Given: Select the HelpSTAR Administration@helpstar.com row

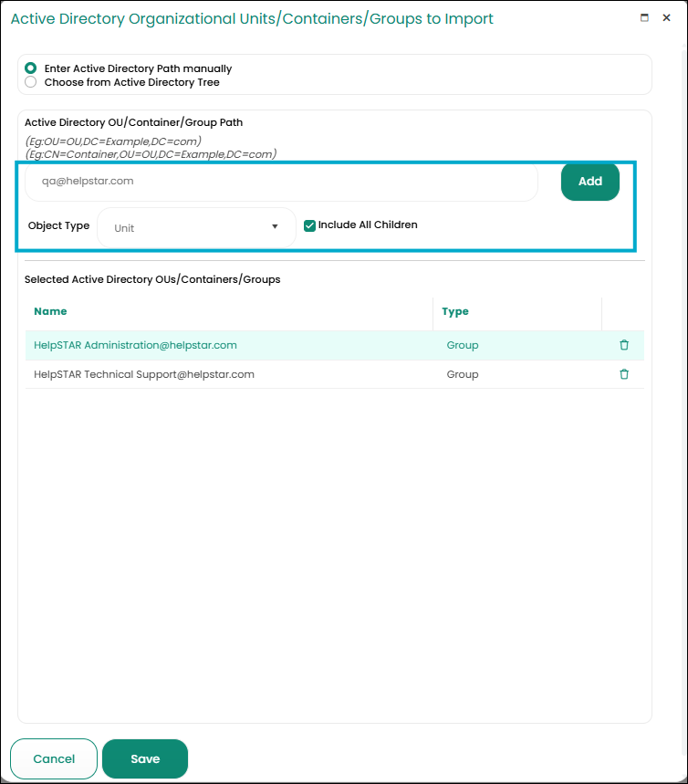Looking at the screenshot, I should (135, 345).
